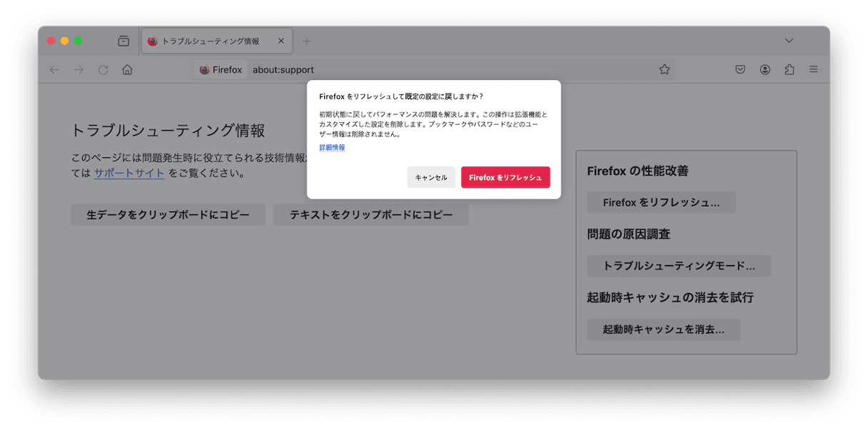Expand the list all tabs chevron
This screenshot has width=868, height=430.
pos(789,41)
